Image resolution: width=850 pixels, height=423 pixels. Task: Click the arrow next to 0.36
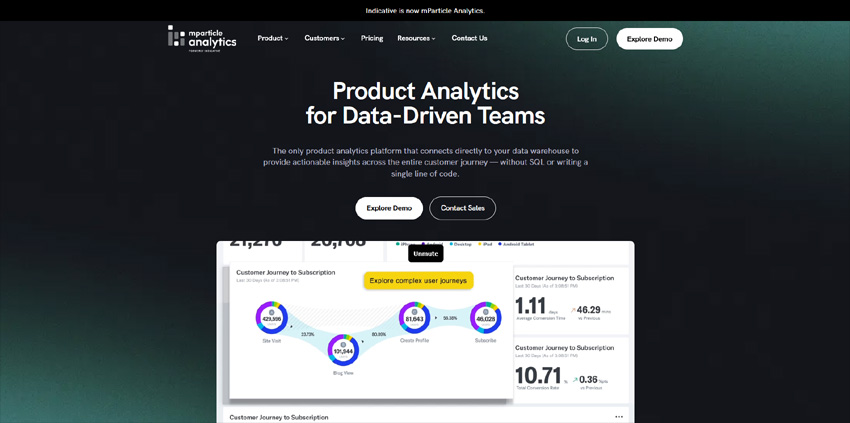click(575, 380)
